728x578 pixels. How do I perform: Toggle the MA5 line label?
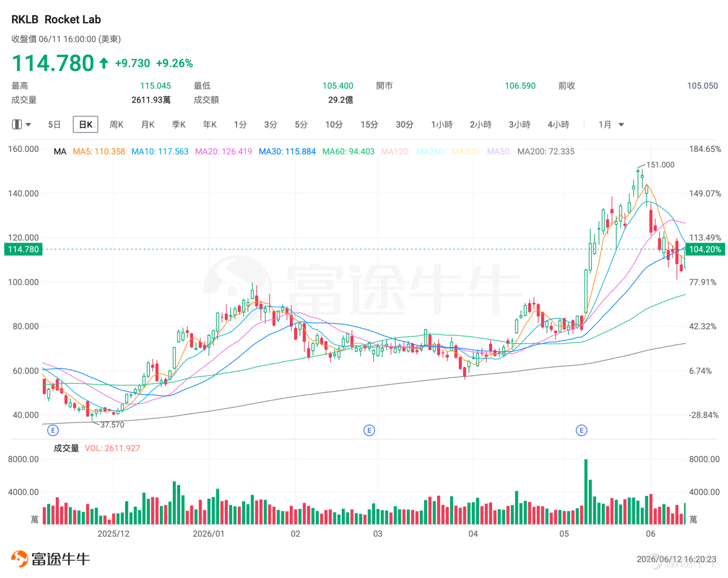coord(99,151)
